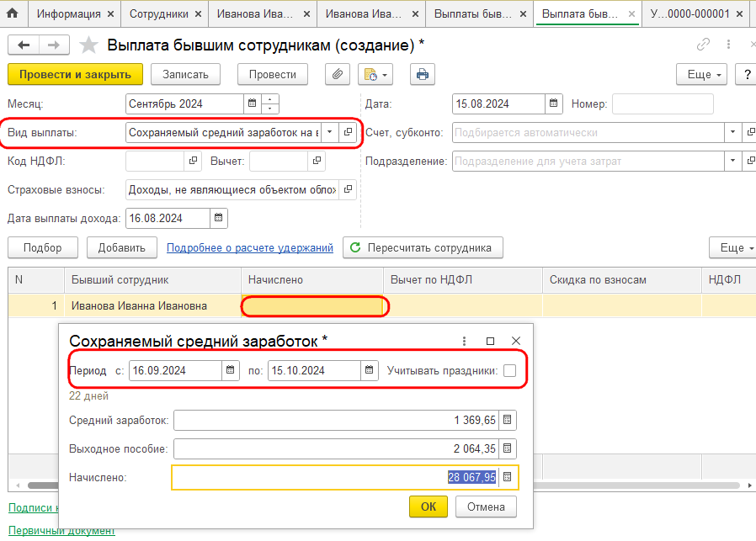Screen dimensions: 756x541
Task: Click the Бывший сотрудник column header
Action: (x=152, y=280)
